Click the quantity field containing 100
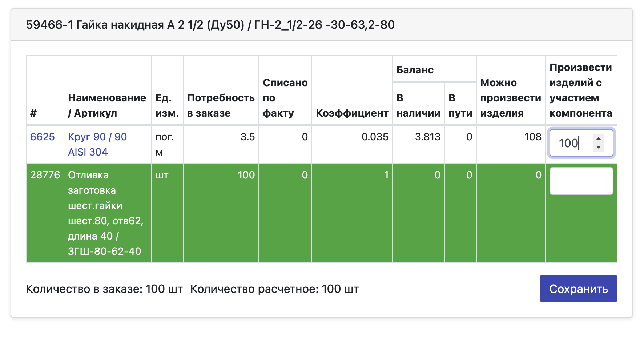 coord(569,143)
